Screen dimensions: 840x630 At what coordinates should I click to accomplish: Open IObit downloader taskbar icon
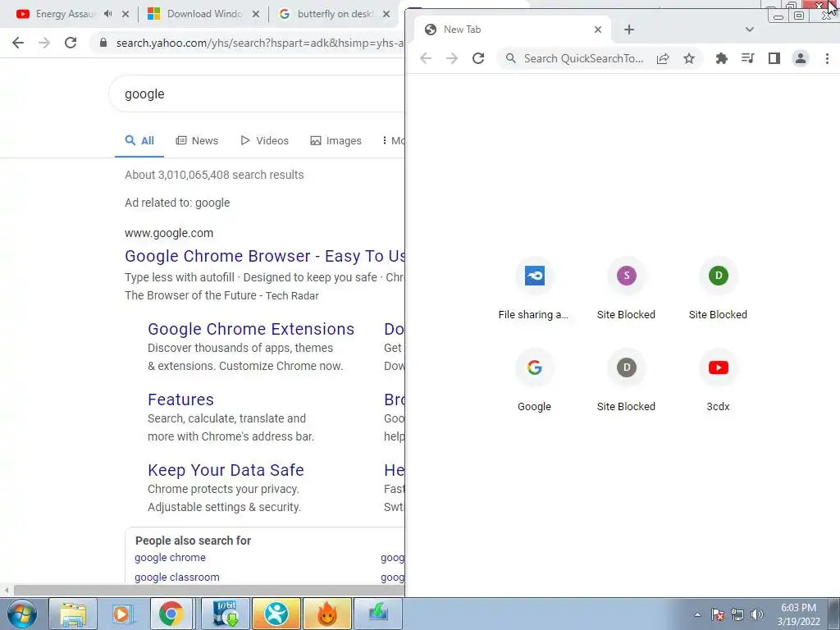coord(225,614)
